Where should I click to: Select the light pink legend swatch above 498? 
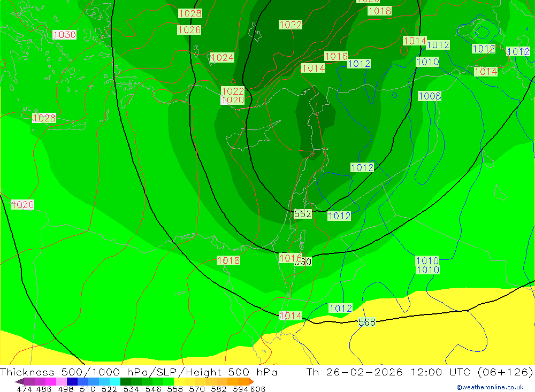(x=62, y=381)
